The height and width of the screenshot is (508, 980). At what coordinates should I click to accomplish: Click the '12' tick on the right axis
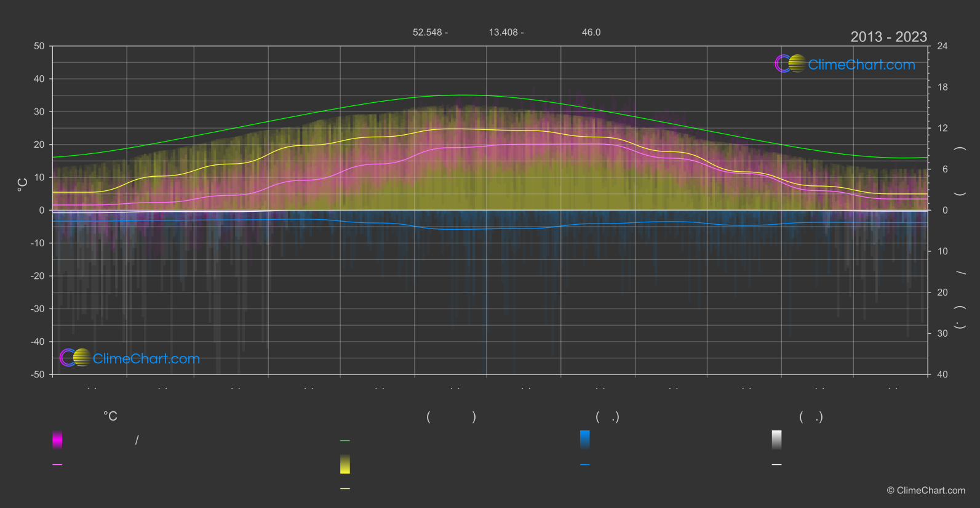click(x=942, y=128)
